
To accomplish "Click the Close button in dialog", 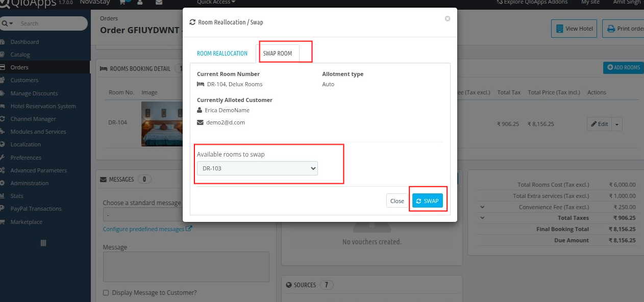I will [x=397, y=201].
